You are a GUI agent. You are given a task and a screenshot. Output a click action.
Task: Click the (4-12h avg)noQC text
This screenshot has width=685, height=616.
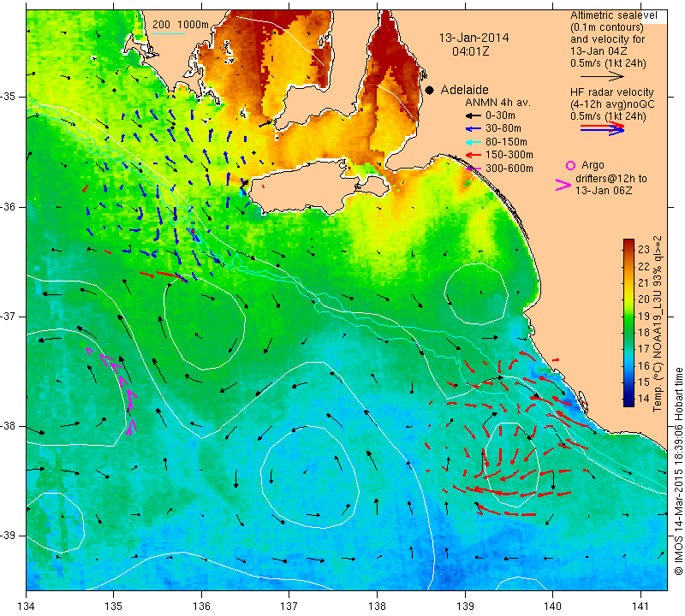coord(612,104)
